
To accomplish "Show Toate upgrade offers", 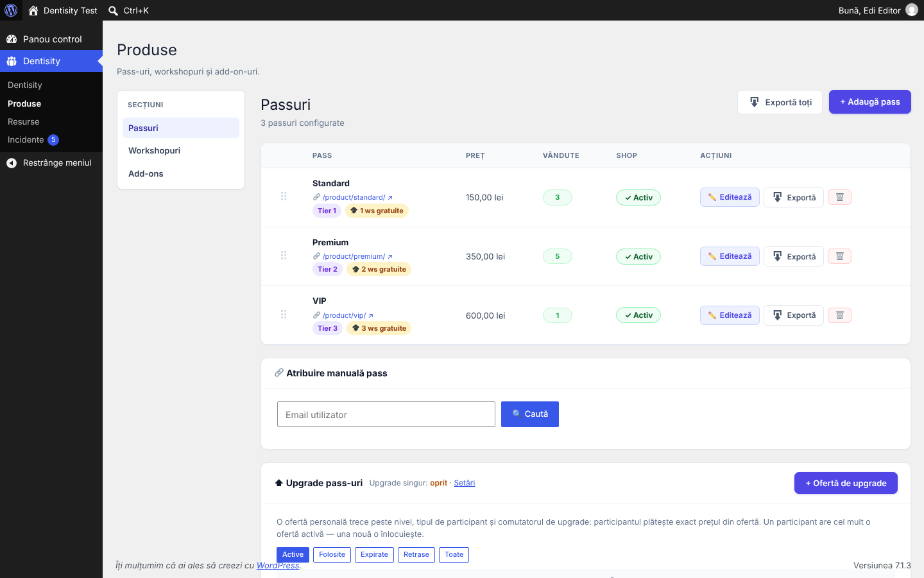I will pyautogui.click(x=454, y=555).
